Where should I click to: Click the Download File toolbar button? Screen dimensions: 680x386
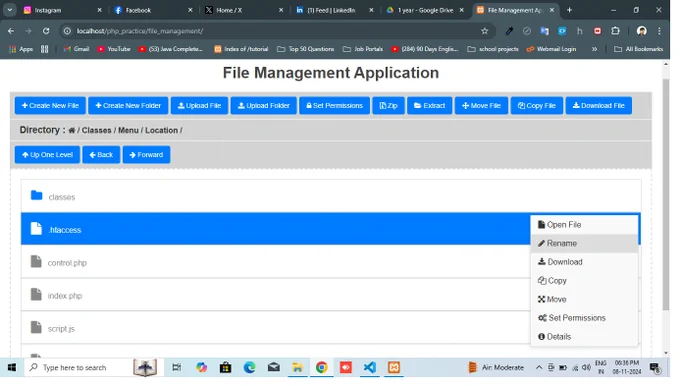point(598,106)
